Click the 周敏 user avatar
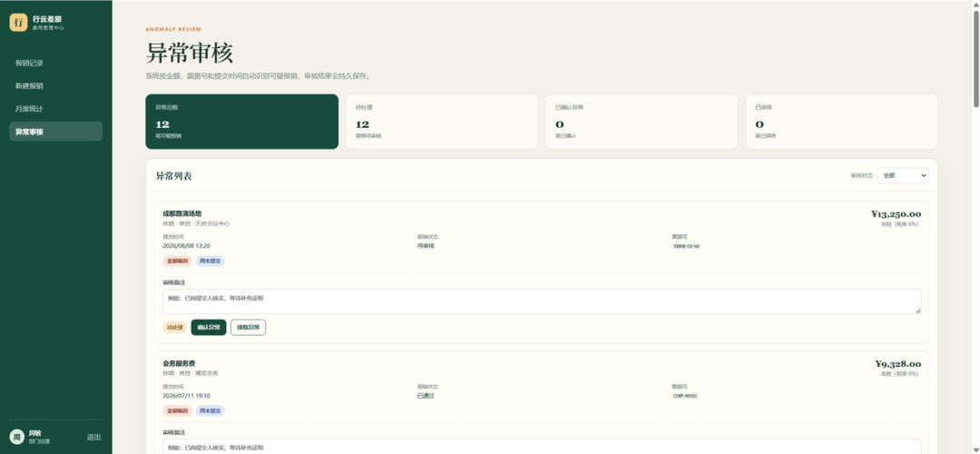 (x=17, y=437)
